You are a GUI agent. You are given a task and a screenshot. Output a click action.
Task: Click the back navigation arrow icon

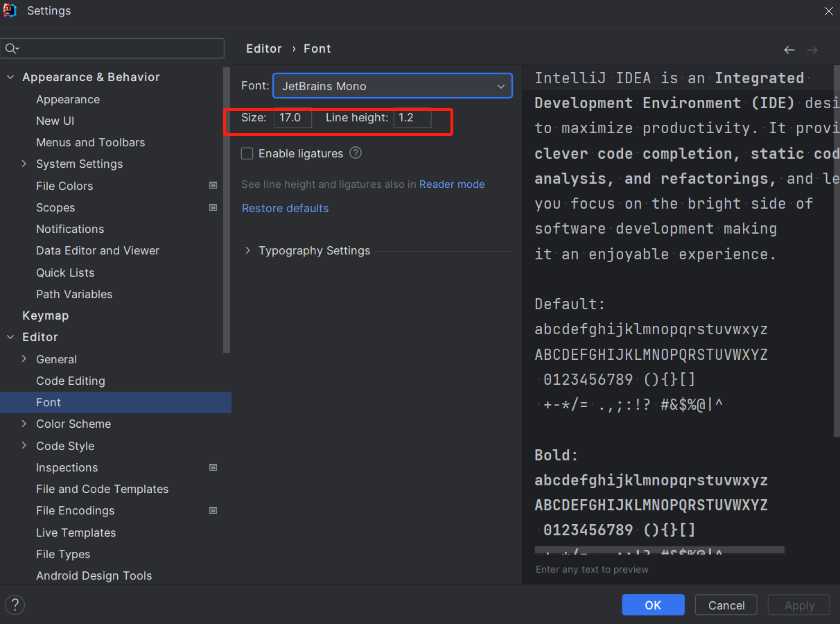point(789,50)
